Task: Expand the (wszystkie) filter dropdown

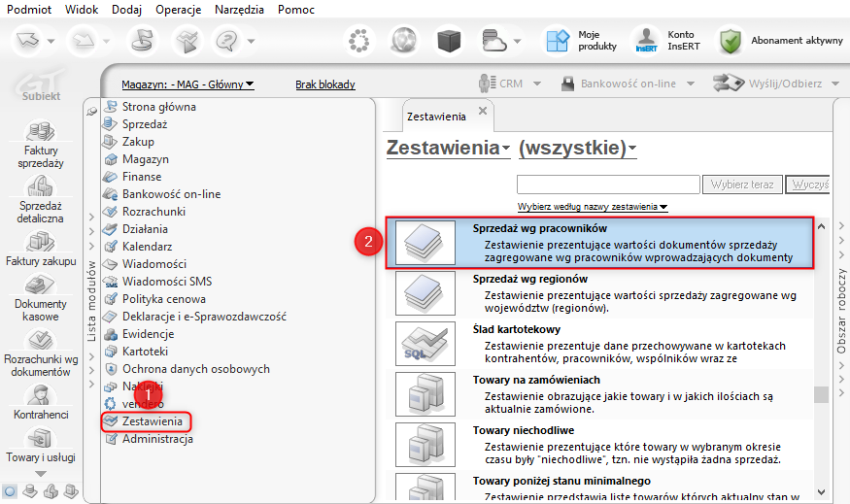Action: tap(577, 148)
